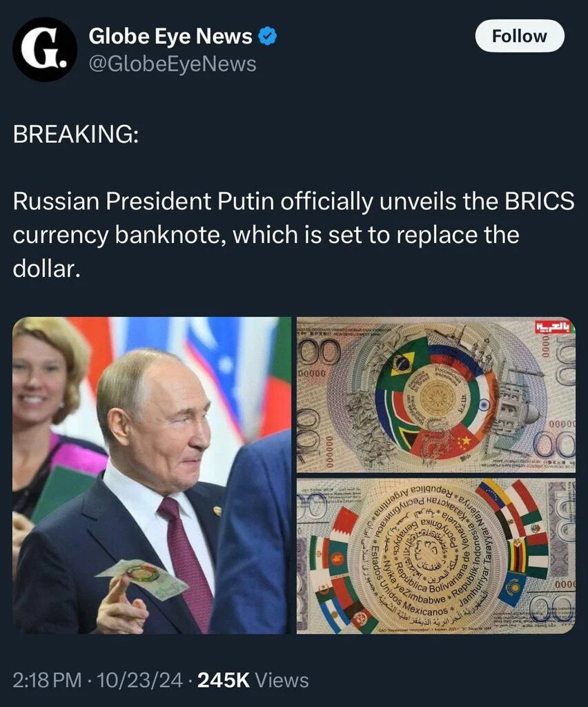Click the Brazilian flag on the top banknote
588x707 pixels.
coord(402,363)
